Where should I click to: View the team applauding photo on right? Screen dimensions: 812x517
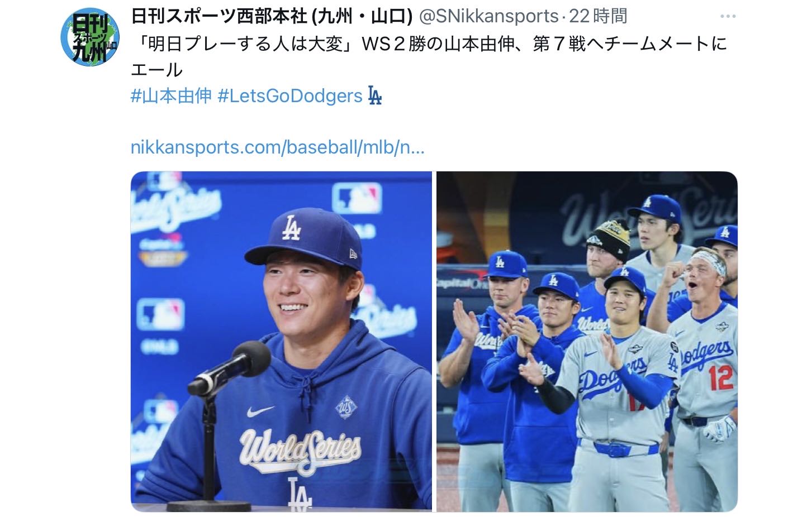587,341
